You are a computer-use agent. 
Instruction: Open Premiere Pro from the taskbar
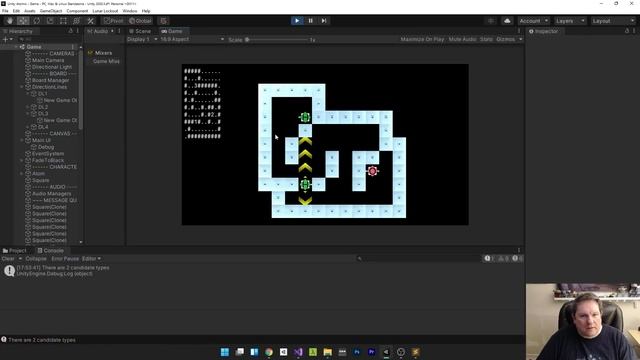pyautogui.click(x=371, y=352)
